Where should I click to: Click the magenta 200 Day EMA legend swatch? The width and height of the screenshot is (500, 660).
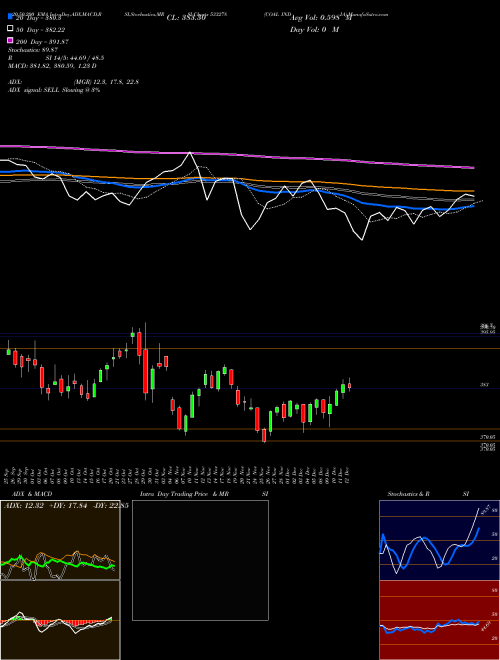click(x=10, y=40)
